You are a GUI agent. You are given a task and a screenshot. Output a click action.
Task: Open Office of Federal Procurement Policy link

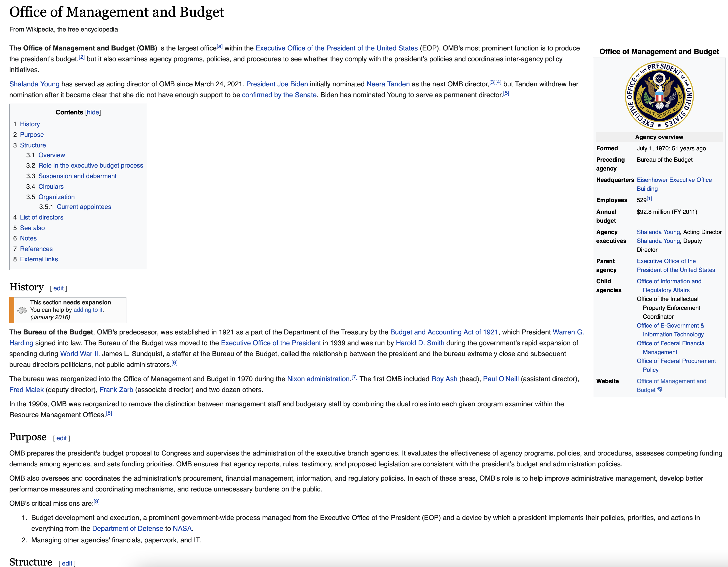676,365
